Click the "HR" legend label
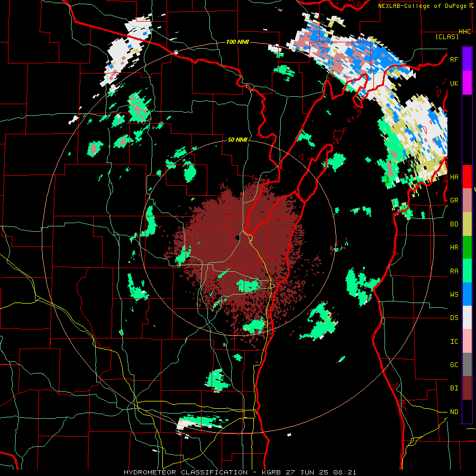The image size is (476, 476). point(454,248)
